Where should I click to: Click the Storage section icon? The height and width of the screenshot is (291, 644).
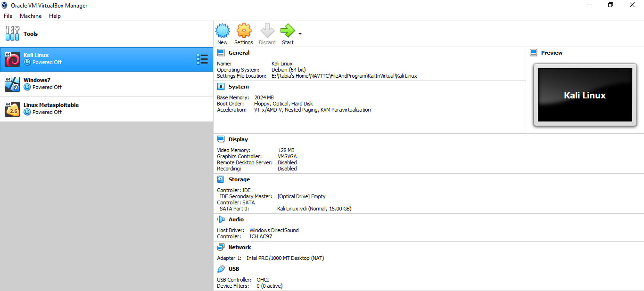(221, 179)
